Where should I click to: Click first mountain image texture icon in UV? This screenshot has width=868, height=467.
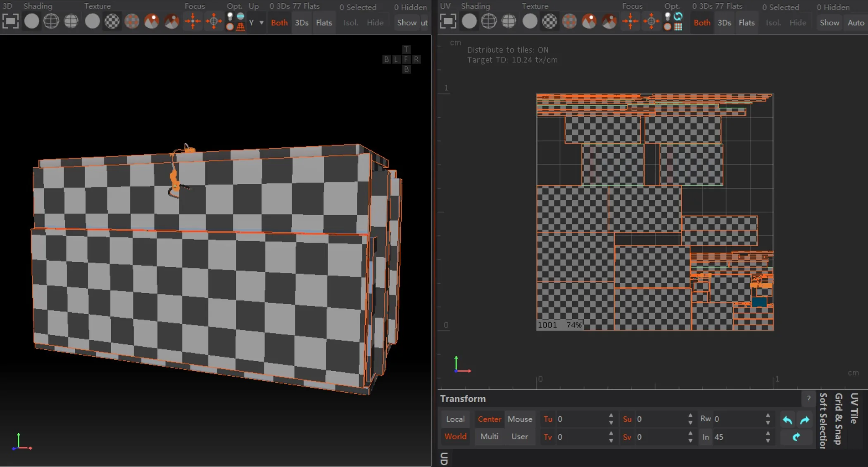[x=589, y=21]
